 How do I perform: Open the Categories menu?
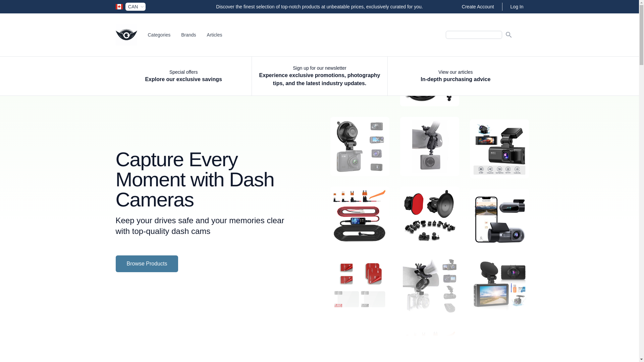[159, 35]
